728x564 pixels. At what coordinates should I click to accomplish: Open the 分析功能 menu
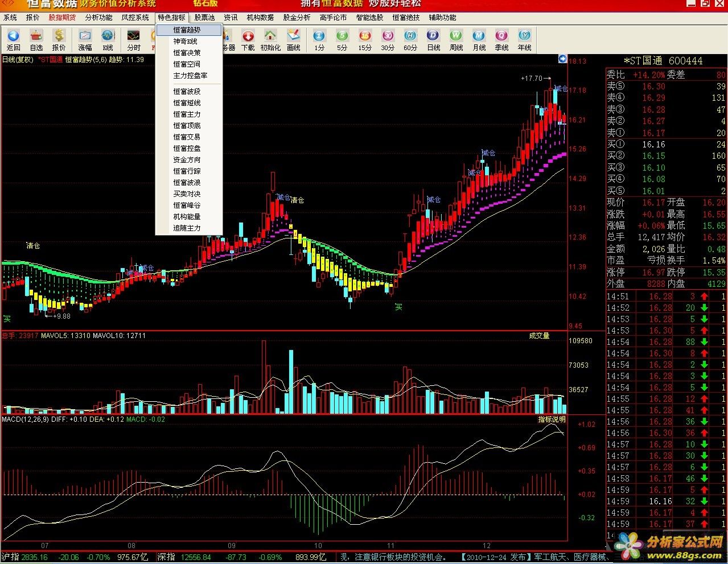[99, 18]
